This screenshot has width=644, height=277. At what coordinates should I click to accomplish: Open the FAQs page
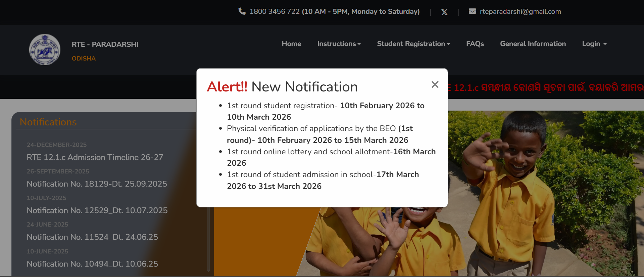(475, 44)
